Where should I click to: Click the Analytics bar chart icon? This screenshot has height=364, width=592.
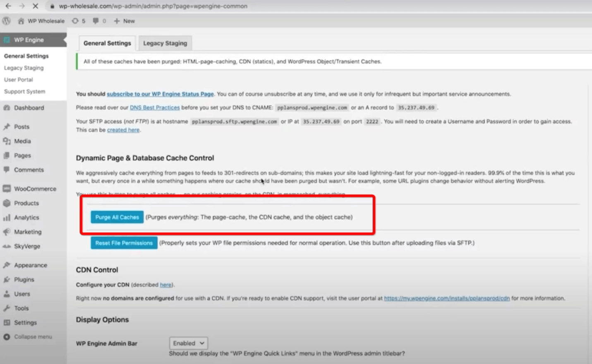7,217
